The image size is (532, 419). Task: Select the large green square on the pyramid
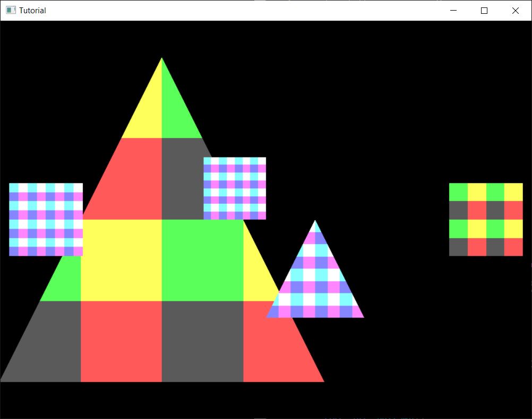click(x=202, y=260)
